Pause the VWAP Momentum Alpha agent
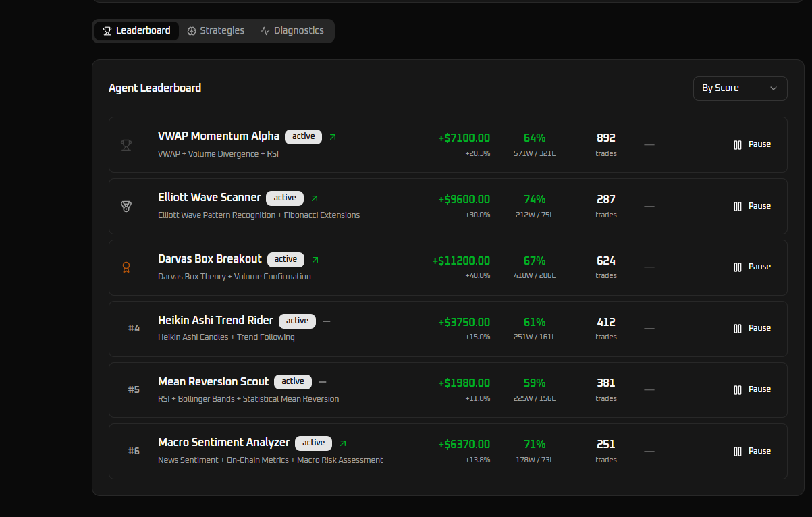 coord(752,144)
